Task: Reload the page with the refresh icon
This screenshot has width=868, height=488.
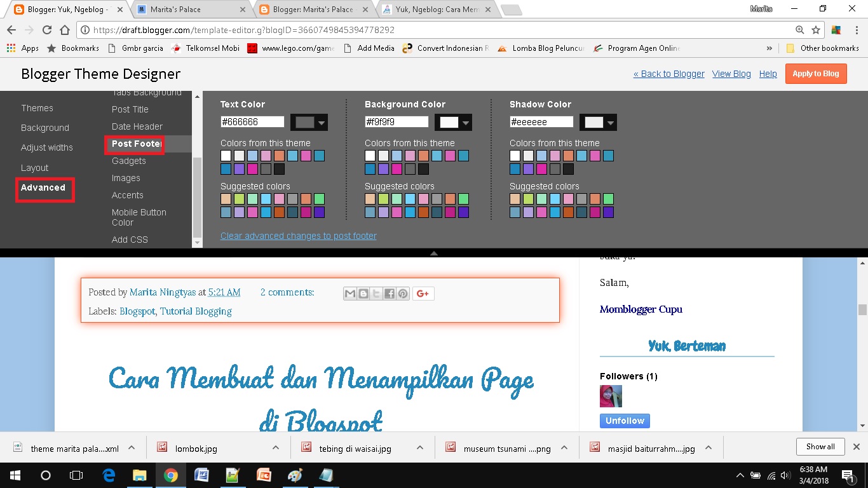Action: (46, 30)
